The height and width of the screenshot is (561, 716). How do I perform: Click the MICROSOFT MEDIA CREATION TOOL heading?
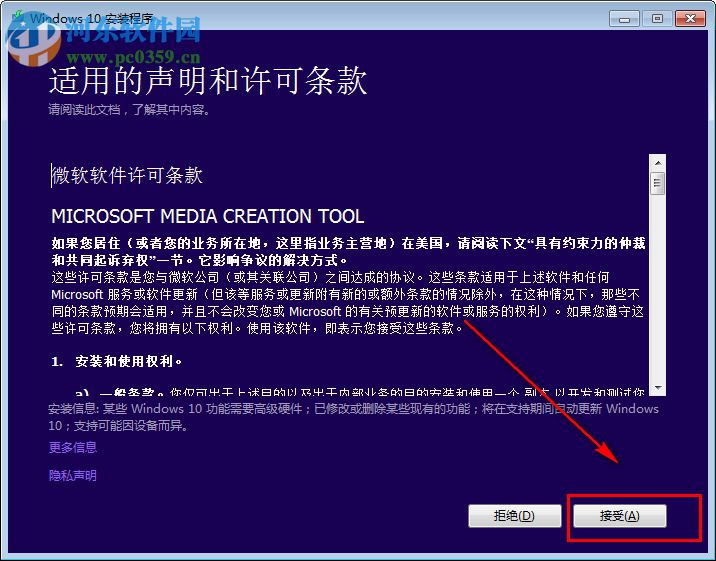point(208,216)
